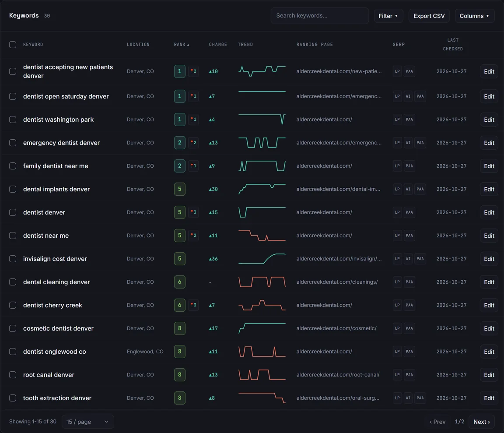Click the Prev page button
This screenshot has width=504, height=433.
pyautogui.click(x=437, y=422)
